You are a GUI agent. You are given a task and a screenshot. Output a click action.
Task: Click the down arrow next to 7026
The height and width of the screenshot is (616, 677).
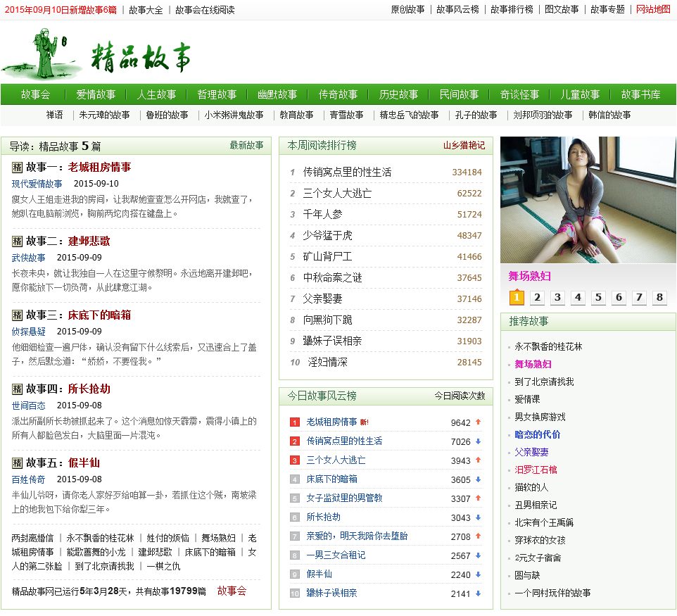point(478,441)
